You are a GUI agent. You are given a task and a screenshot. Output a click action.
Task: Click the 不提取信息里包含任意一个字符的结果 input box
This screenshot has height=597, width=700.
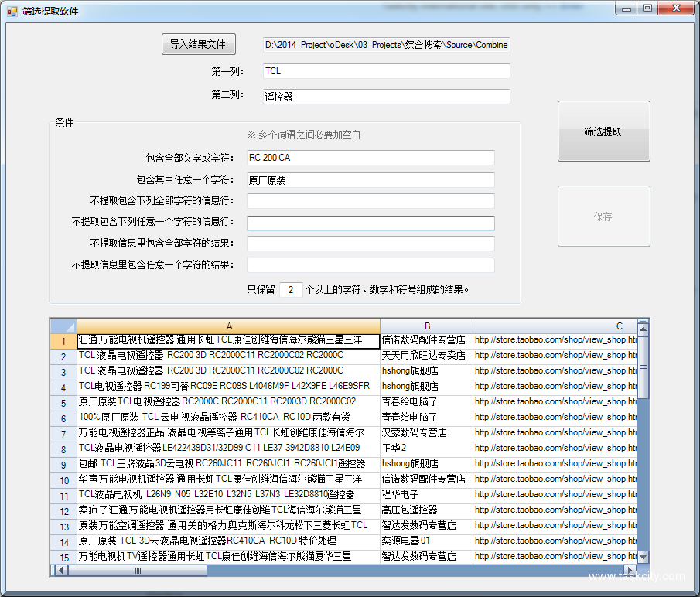point(370,265)
